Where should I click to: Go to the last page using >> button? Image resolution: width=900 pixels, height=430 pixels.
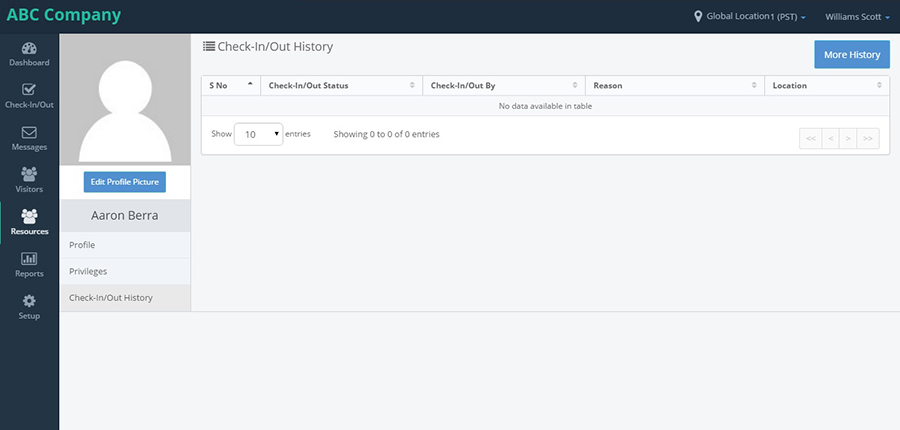[x=868, y=138]
